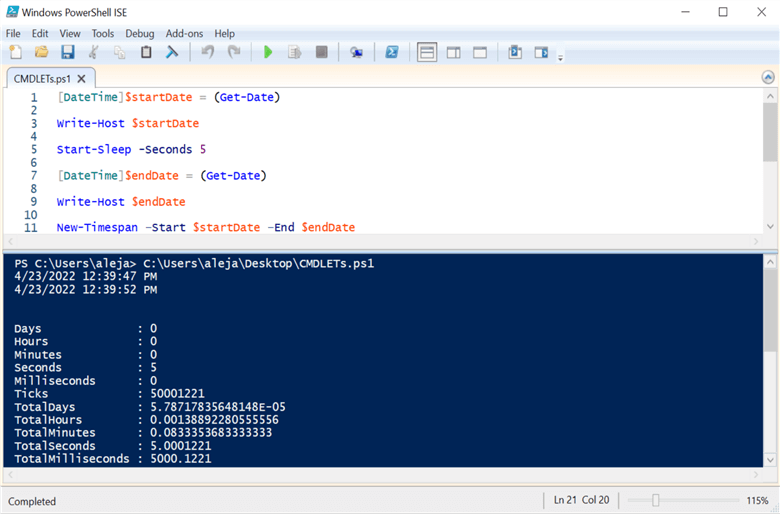This screenshot has width=780, height=514.
Task: Click the Completed status text
Action: (32, 502)
